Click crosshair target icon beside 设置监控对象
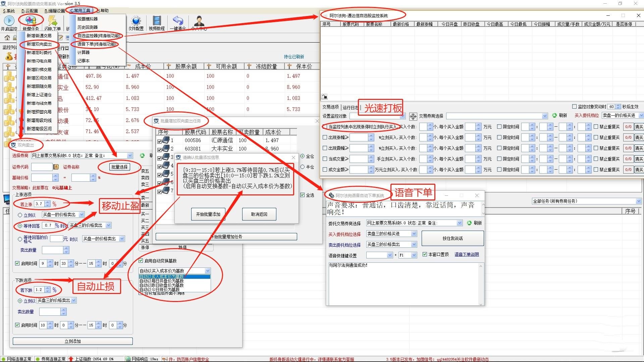The width and height of the screenshot is (644, 362). click(x=413, y=116)
